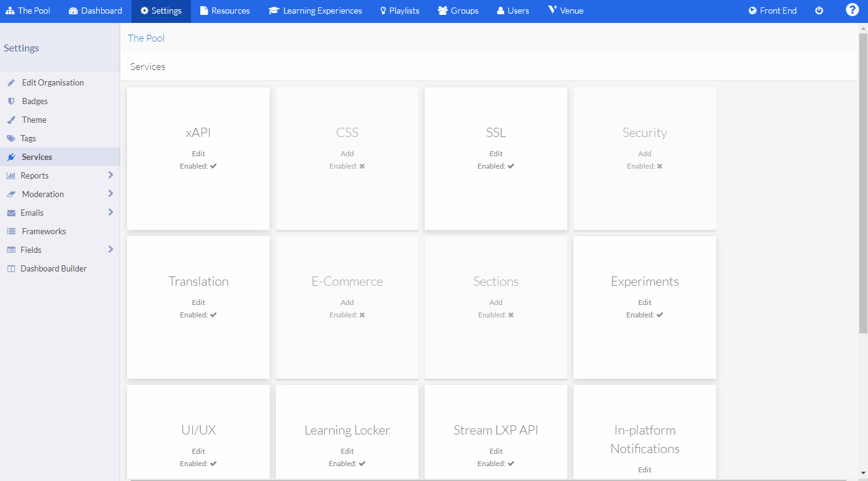Viewport: 868px width, 481px height.
Task: Click Add on the E-Commerce card
Action: pyautogui.click(x=347, y=302)
